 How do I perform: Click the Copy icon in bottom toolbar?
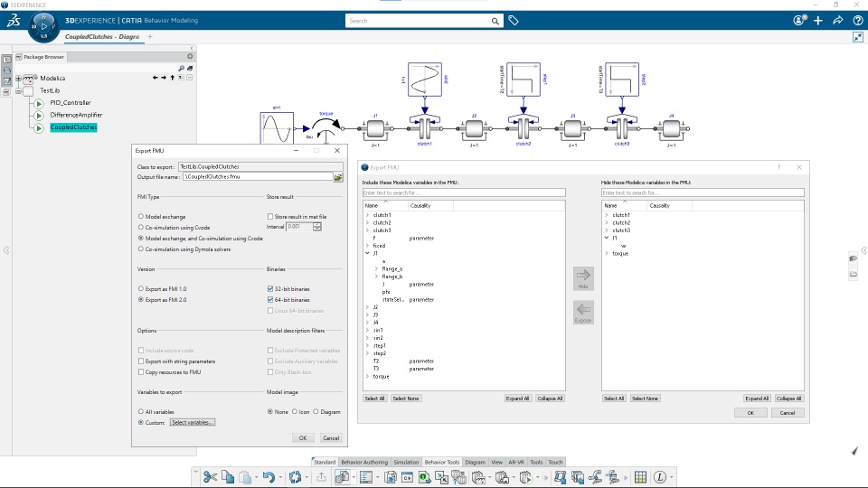(x=228, y=477)
